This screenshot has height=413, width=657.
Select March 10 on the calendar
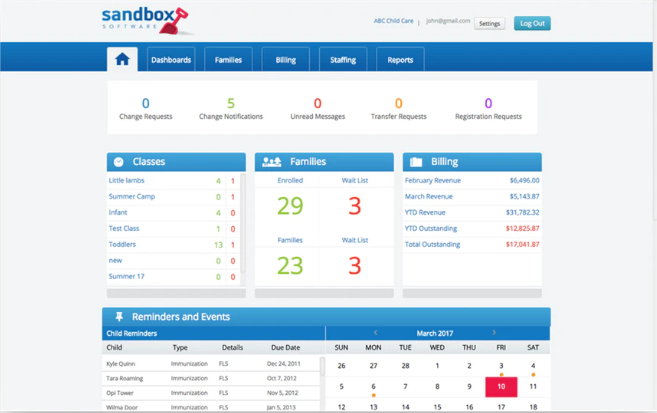[x=501, y=386]
